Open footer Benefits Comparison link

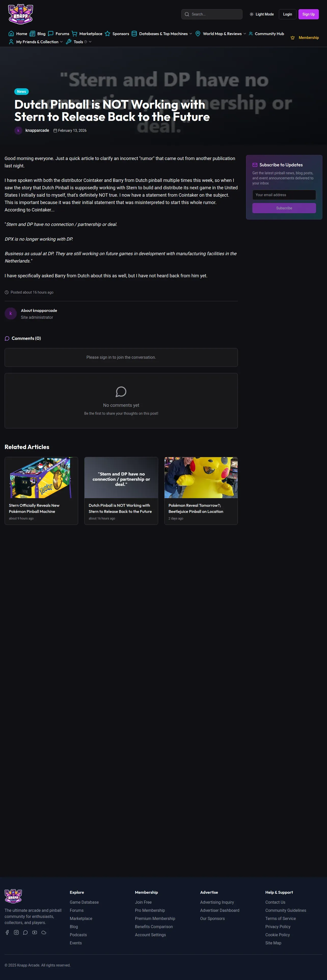point(154,927)
